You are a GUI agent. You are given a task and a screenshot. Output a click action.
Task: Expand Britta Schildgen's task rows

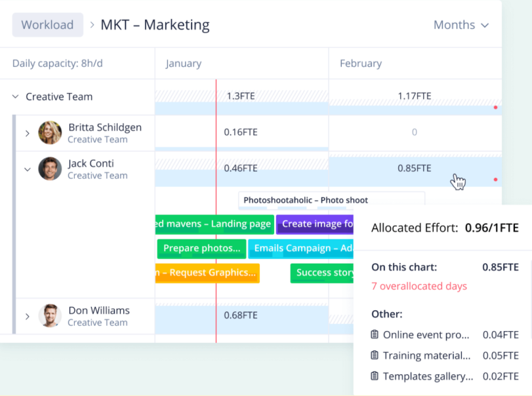(x=27, y=133)
